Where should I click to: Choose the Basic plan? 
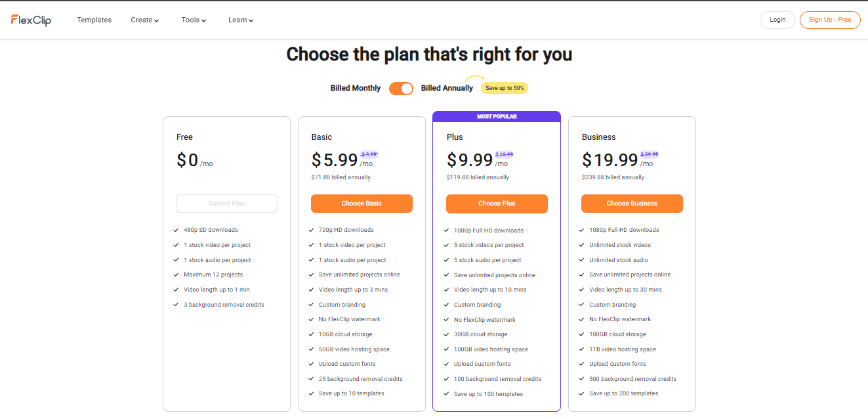[362, 204]
